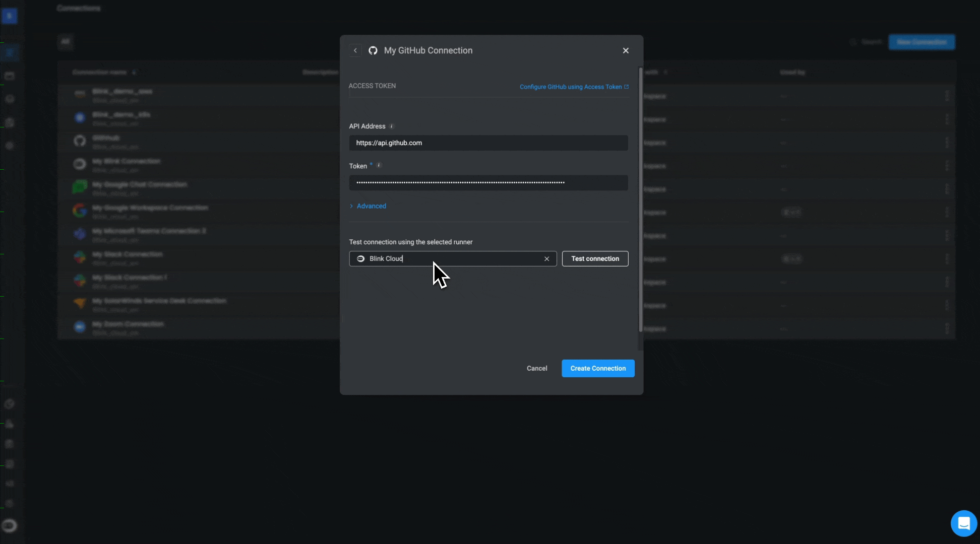Screen dimensions: 980x544
Task: Cancel the connection dialog
Action: click(x=537, y=368)
